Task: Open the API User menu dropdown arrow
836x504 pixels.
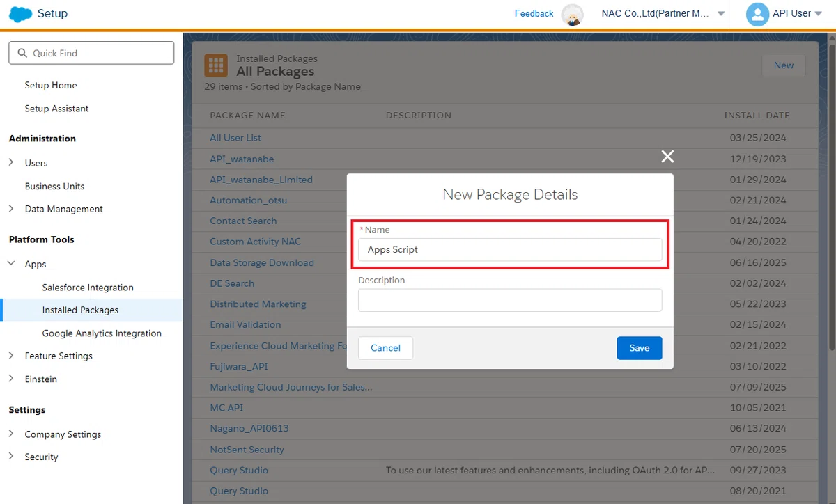Action: pyautogui.click(x=818, y=14)
